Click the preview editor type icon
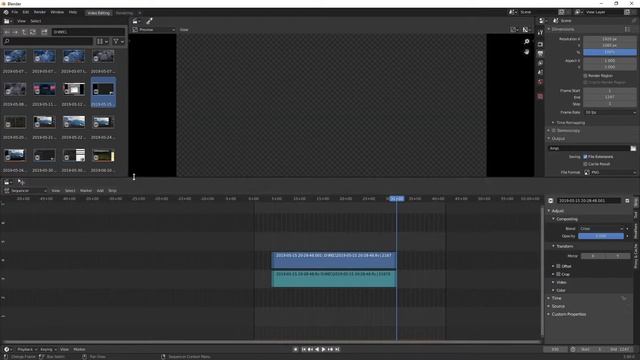The image size is (640, 360). click(x=136, y=21)
